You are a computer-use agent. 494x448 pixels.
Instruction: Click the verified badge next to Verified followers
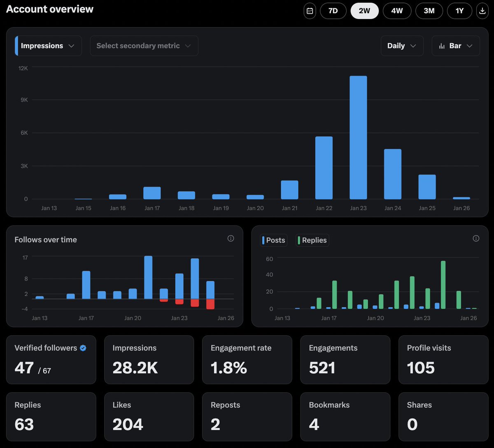click(83, 348)
